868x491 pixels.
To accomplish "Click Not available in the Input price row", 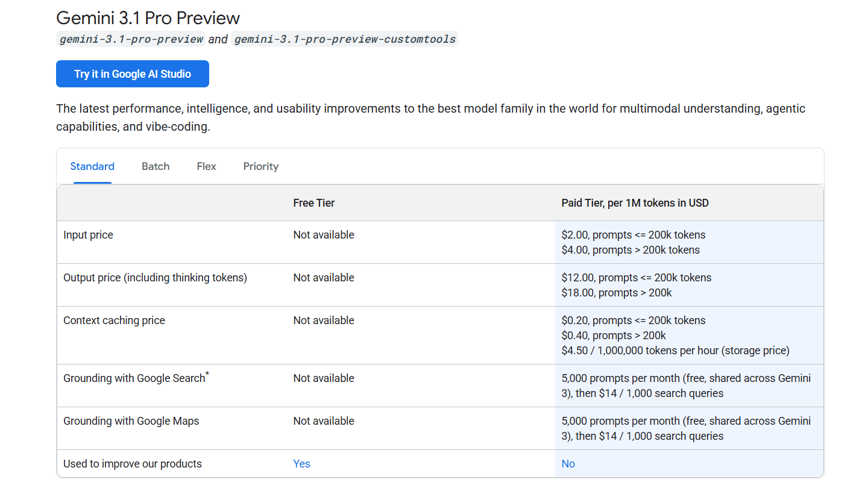I will point(324,235).
